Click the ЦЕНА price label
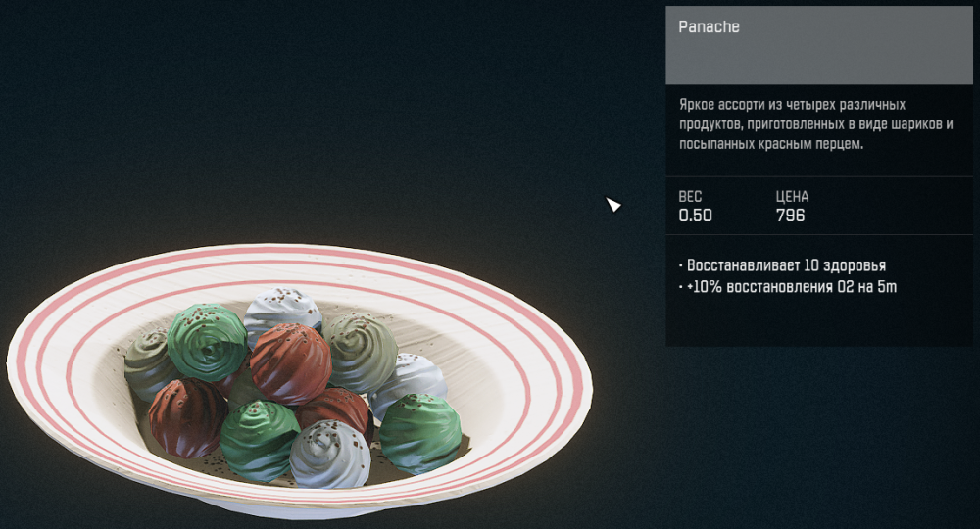 [792, 197]
